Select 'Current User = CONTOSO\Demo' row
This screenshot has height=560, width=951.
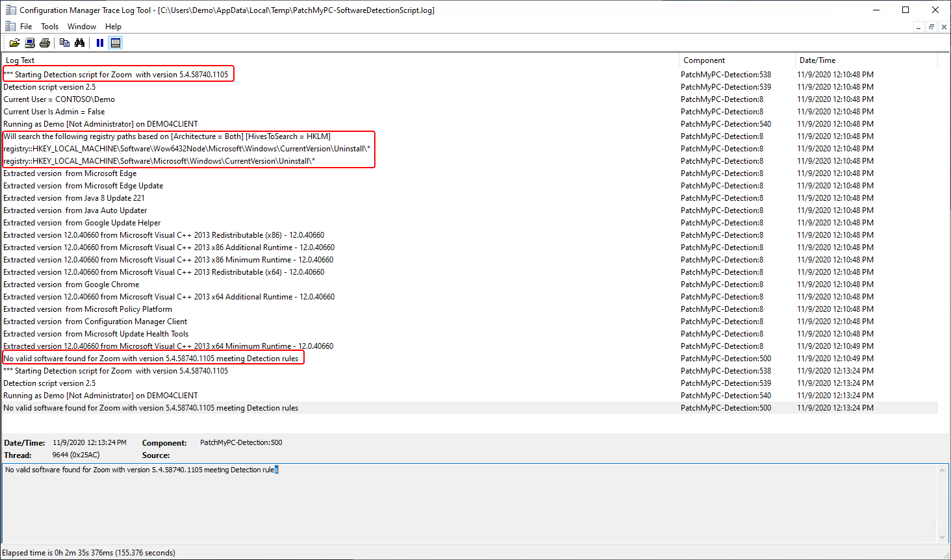[470, 99]
